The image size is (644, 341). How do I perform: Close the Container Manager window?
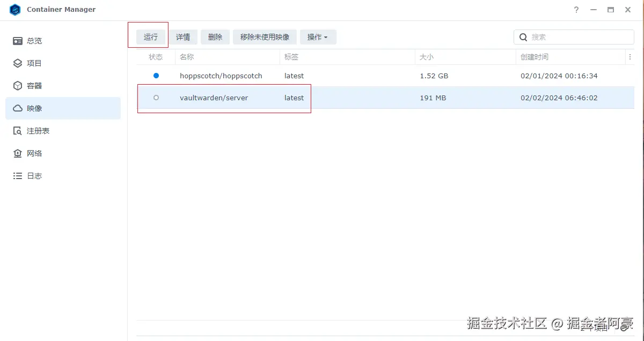[628, 10]
